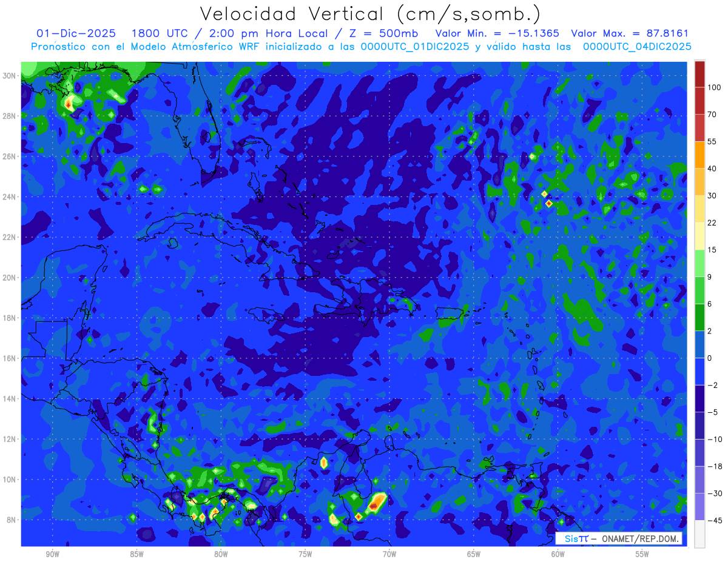
Task: Pick the navy swatch between -5 and -2
Action: pyautogui.click(x=699, y=398)
